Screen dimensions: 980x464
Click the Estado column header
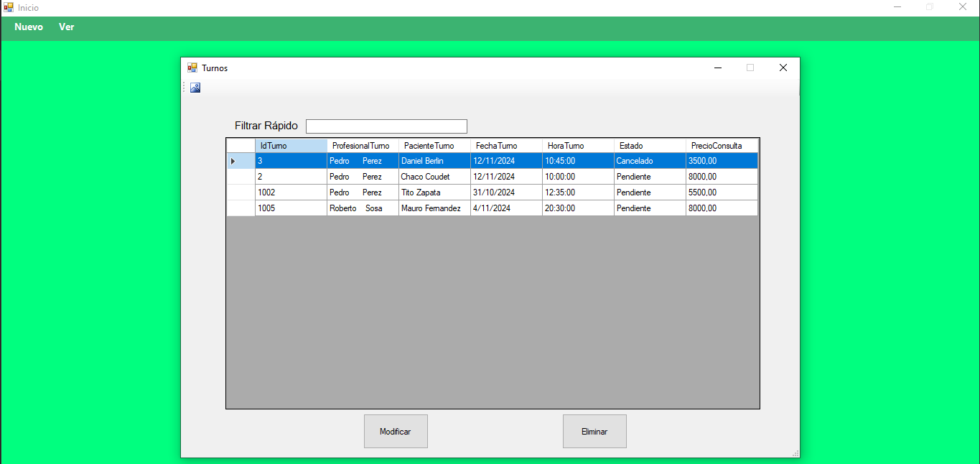click(x=649, y=146)
